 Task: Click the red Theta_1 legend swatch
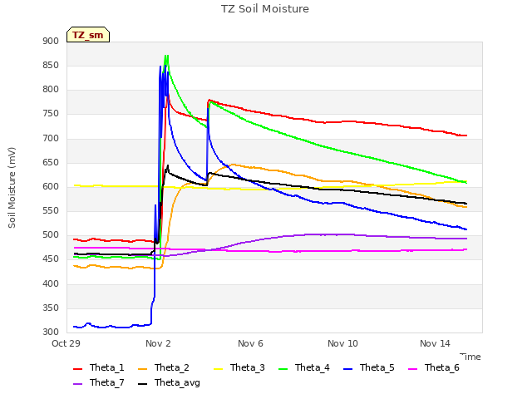[77, 369]
